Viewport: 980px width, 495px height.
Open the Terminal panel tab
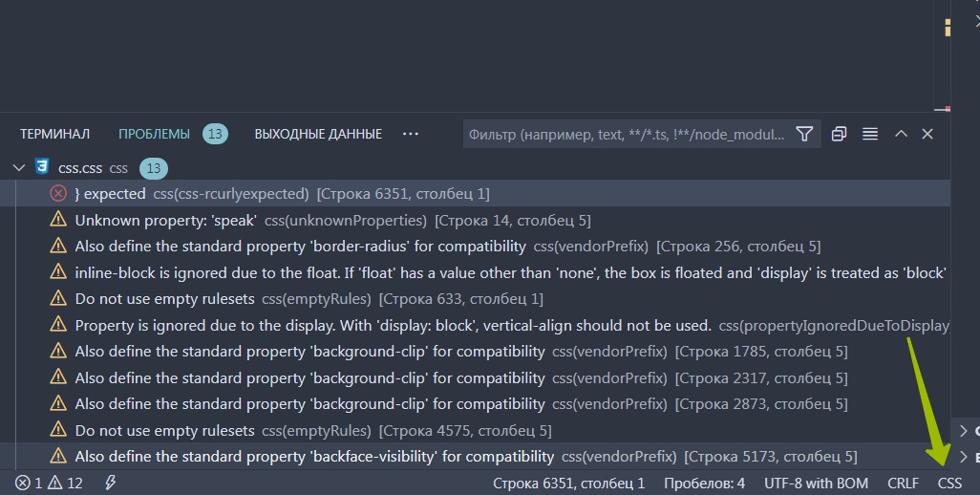(55, 134)
